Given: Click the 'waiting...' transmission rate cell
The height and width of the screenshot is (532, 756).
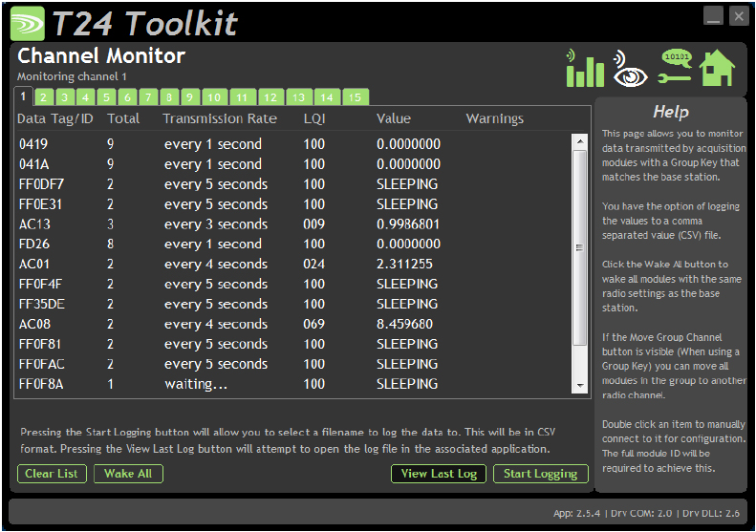Looking at the screenshot, I should click(x=196, y=384).
